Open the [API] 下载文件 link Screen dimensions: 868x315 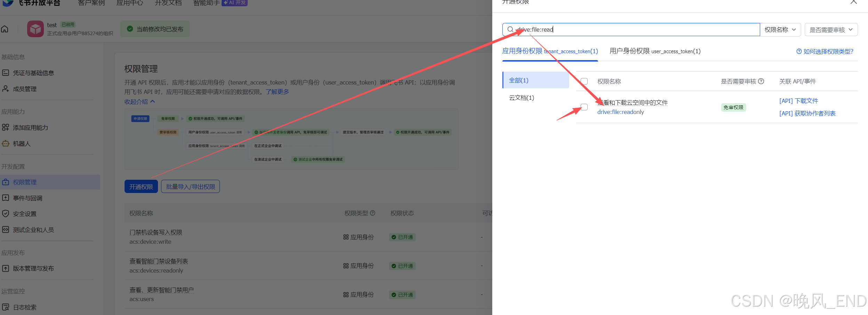(798, 101)
